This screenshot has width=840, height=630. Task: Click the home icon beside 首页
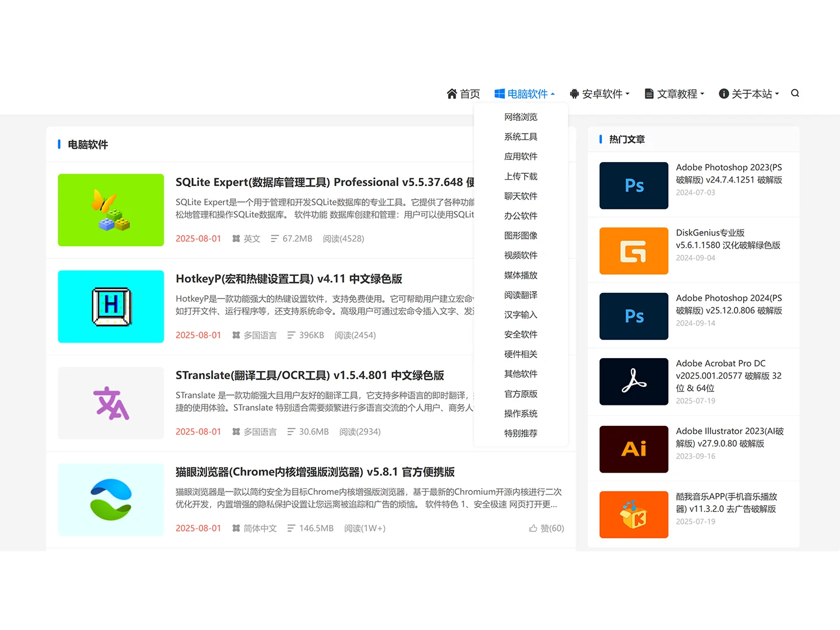click(x=452, y=93)
